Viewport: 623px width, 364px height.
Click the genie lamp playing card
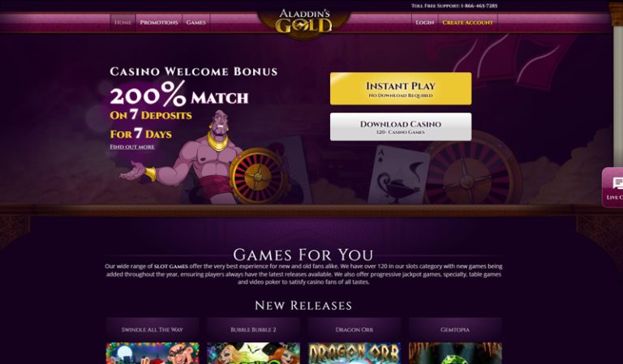(397, 174)
